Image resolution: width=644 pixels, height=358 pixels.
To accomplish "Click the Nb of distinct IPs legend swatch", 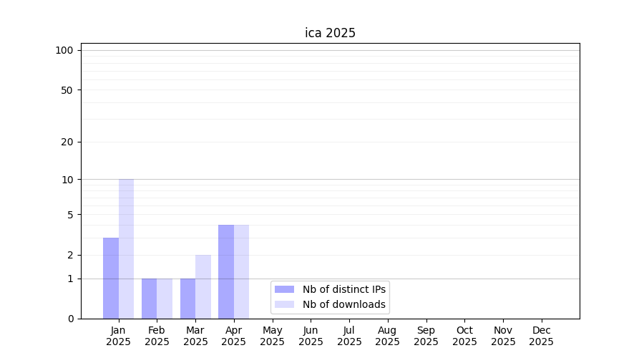I will 284,289.
